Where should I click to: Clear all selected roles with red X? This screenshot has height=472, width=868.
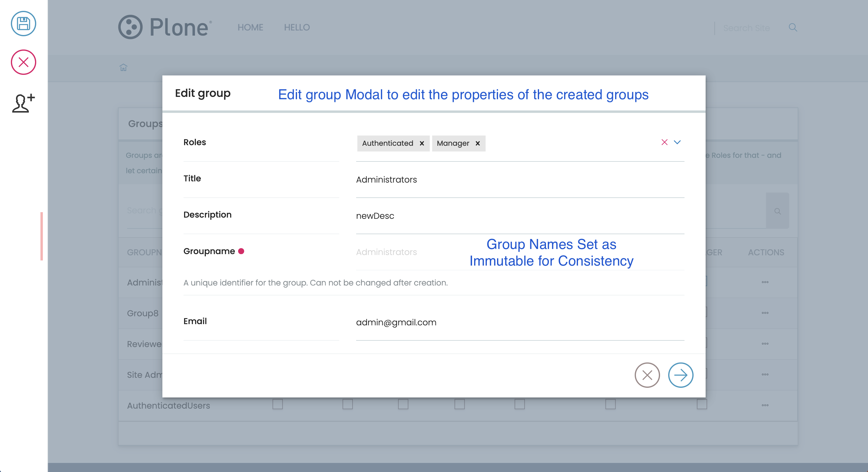pyautogui.click(x=664, y=142)
